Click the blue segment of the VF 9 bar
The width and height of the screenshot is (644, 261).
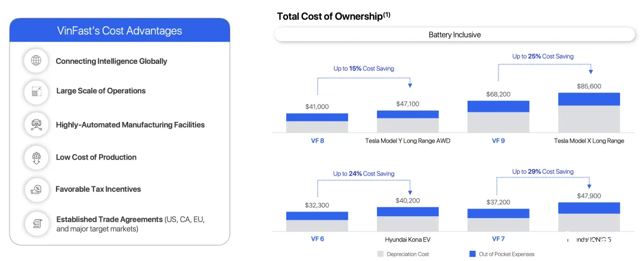point(498,107)
